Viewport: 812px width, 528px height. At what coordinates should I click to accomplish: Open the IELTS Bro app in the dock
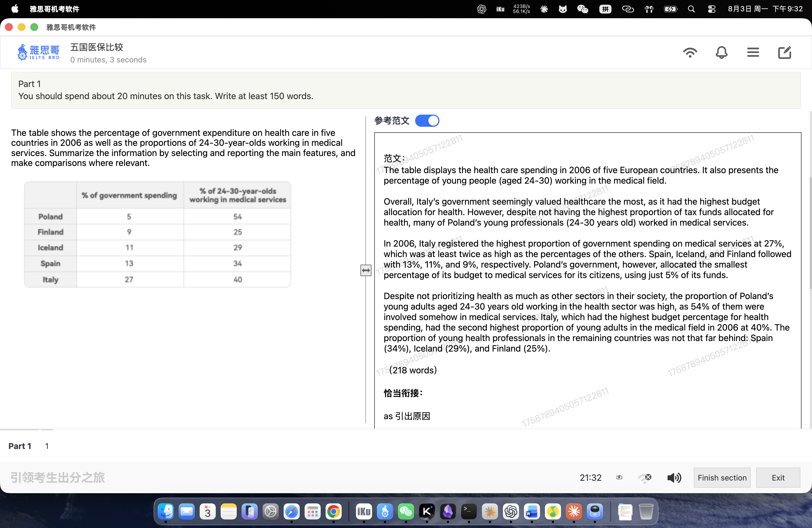[x=385, y=511]
